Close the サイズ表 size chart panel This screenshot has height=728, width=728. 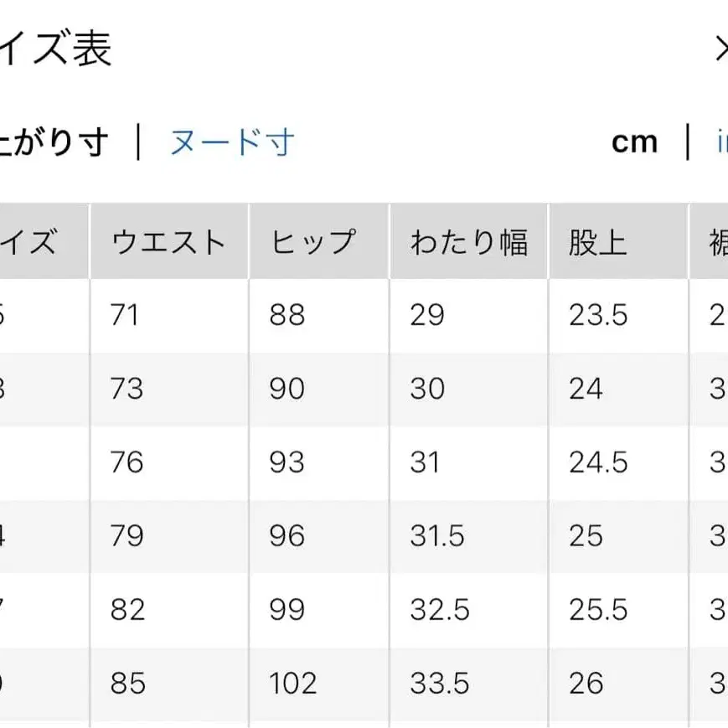tap(720, 48)
